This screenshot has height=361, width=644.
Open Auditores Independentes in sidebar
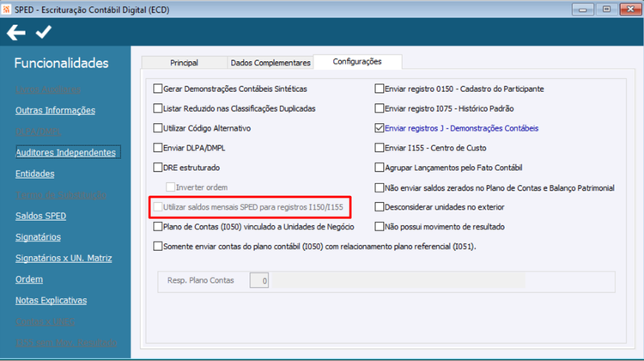pyautogui.click(x=66, y=152)
